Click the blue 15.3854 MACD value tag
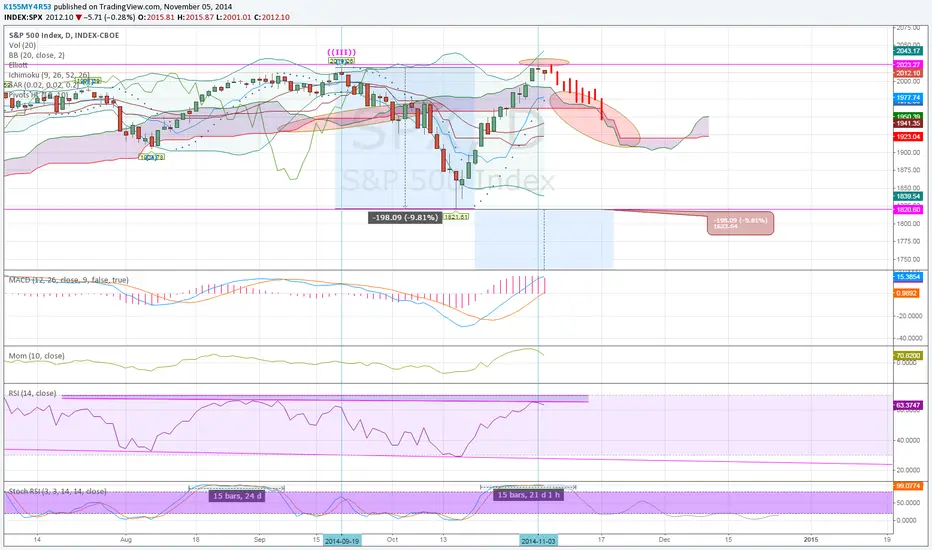This screenshot has width=932, height=550. (908, 277)
